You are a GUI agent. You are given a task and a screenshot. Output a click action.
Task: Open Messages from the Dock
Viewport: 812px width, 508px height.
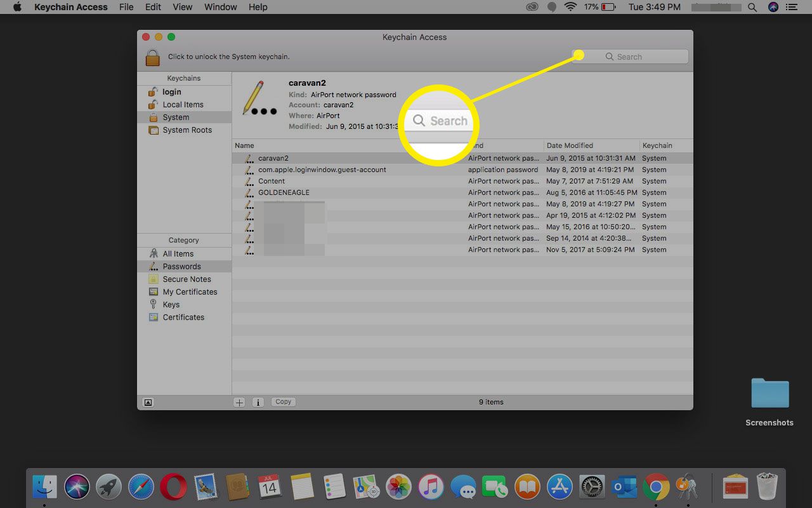463,488
